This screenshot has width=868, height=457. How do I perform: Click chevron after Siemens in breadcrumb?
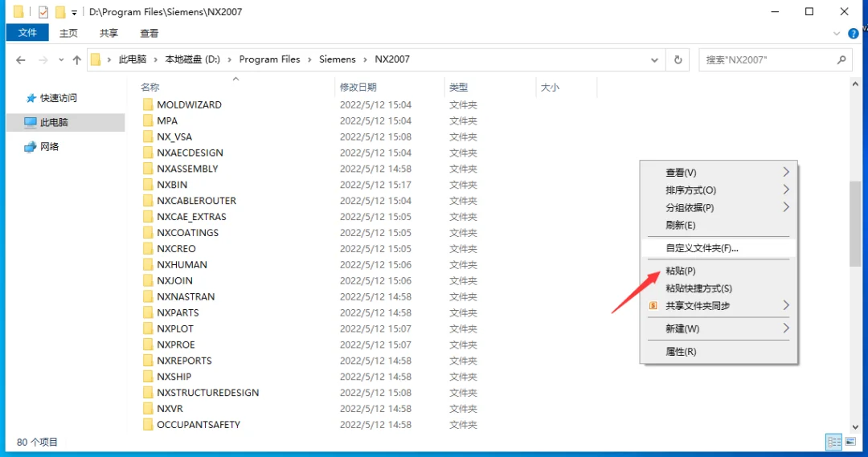[x=366, y=59]
